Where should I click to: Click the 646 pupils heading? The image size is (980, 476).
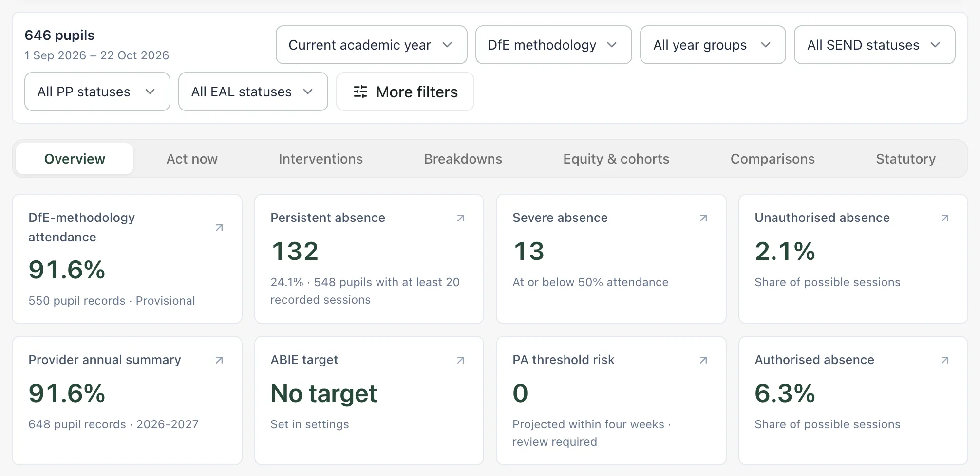tap(59, 35)
